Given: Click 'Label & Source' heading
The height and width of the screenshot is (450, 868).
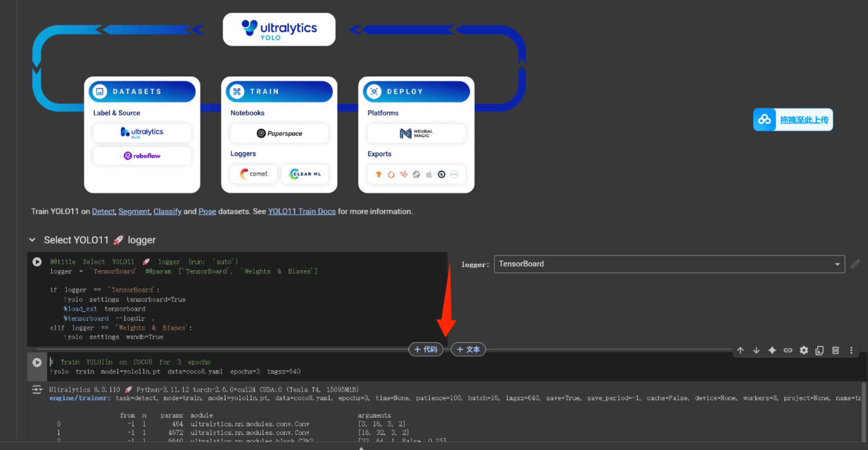Looking at the screenshot, I should pos(116,113).
